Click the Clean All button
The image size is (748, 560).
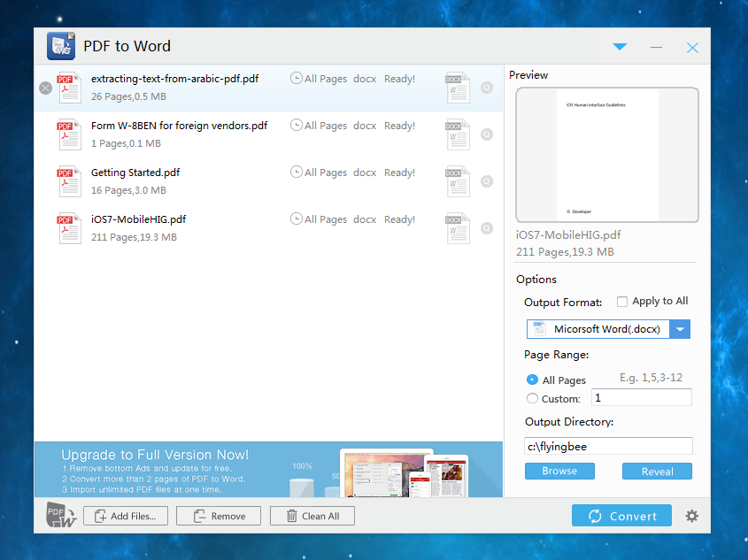tap(312, 516)
